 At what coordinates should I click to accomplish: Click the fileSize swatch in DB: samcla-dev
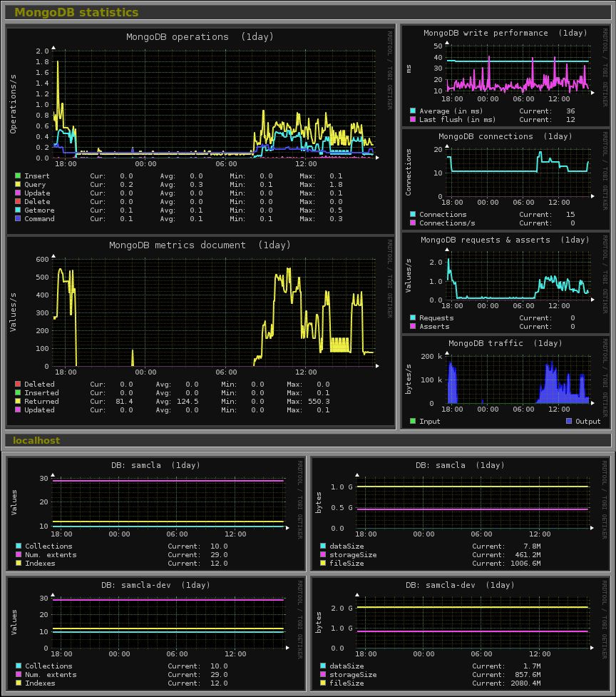323,683
